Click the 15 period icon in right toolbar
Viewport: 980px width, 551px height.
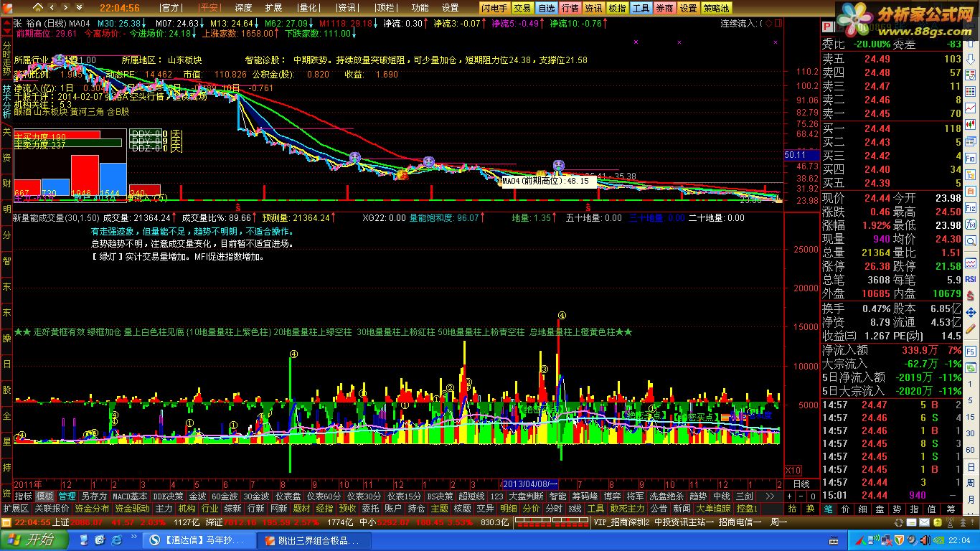point(971,417)
